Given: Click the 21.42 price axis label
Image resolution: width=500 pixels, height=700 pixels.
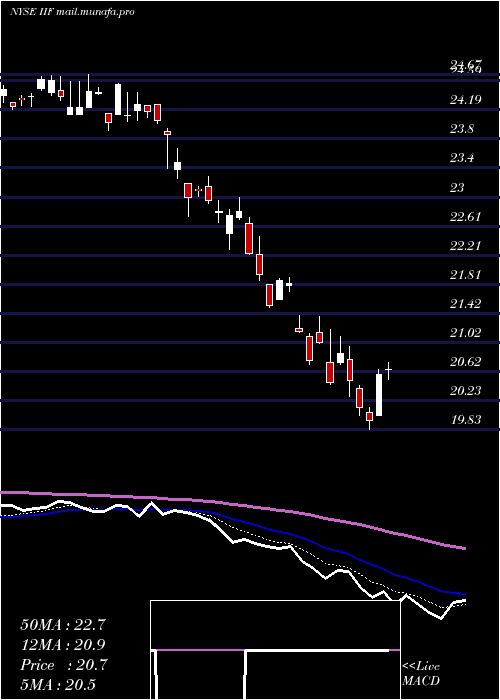Looking at the screenshot, I should click(x=466, y=304).
